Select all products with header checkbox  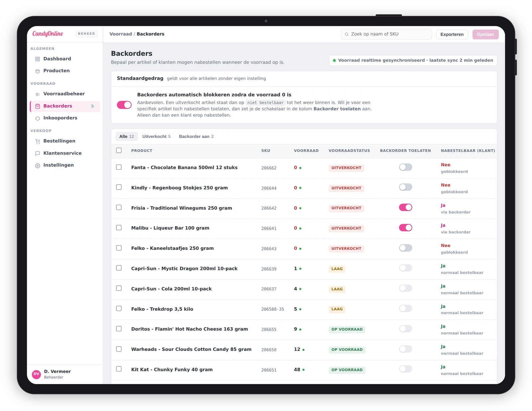click(x=119, y=150)
